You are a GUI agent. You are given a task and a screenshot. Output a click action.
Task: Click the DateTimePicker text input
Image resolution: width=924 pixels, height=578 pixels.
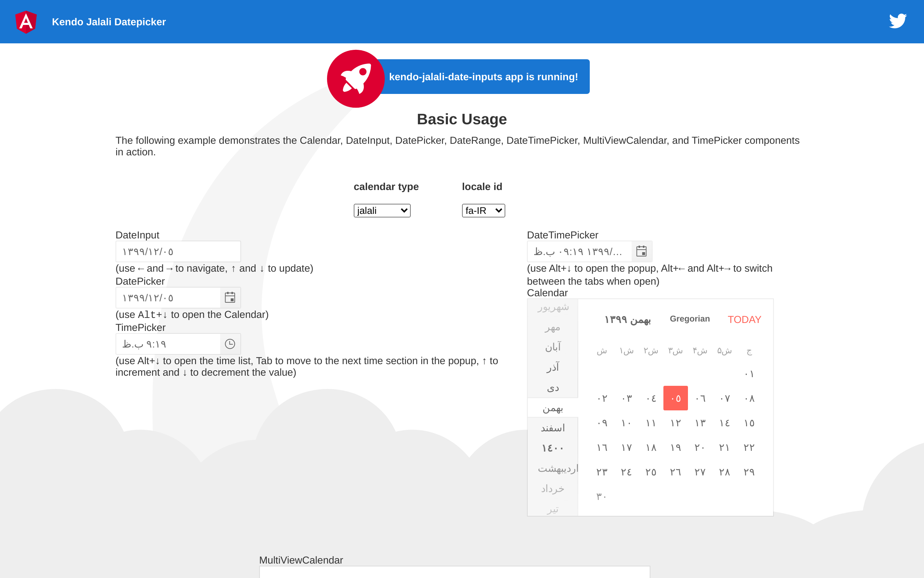[579, 251]
